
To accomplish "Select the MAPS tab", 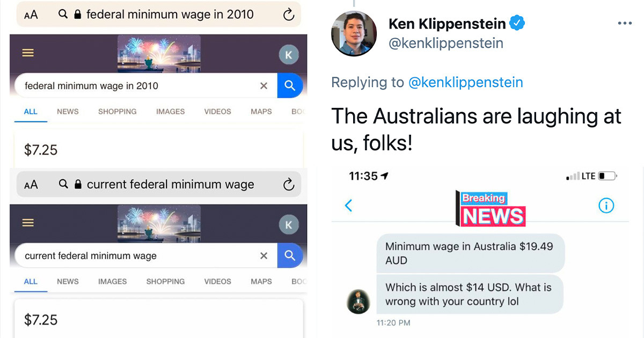I will (x=261, y=112).
